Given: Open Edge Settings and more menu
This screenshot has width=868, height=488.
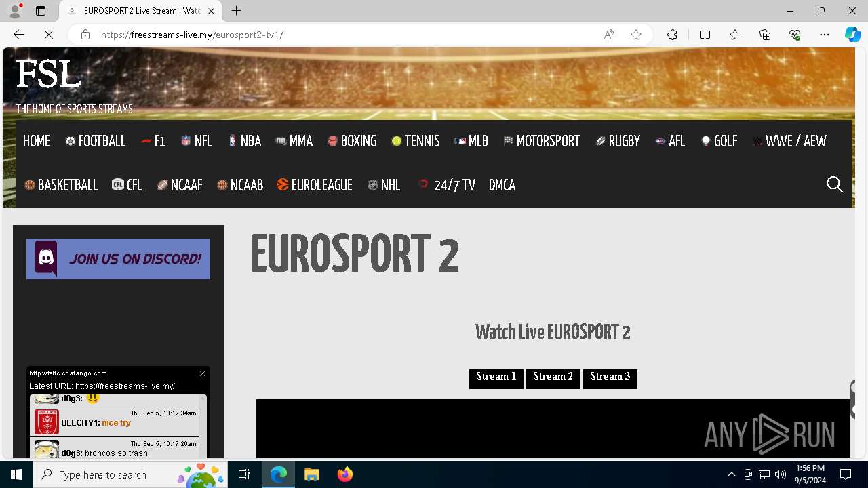Looking at the screenshot, I should (x=825, y=35).
